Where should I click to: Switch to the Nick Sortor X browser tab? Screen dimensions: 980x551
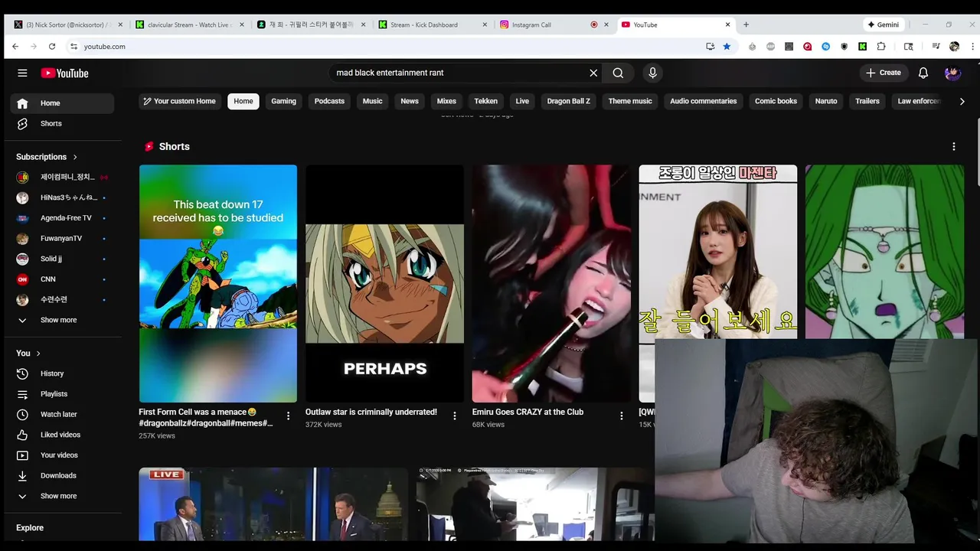point(67,24)
